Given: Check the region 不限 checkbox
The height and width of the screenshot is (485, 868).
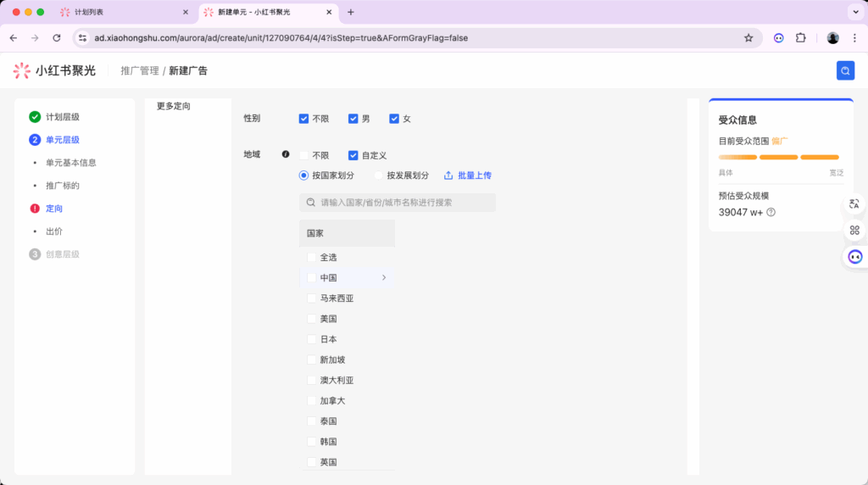Looking at the screenshot, I should coord(303,155).
